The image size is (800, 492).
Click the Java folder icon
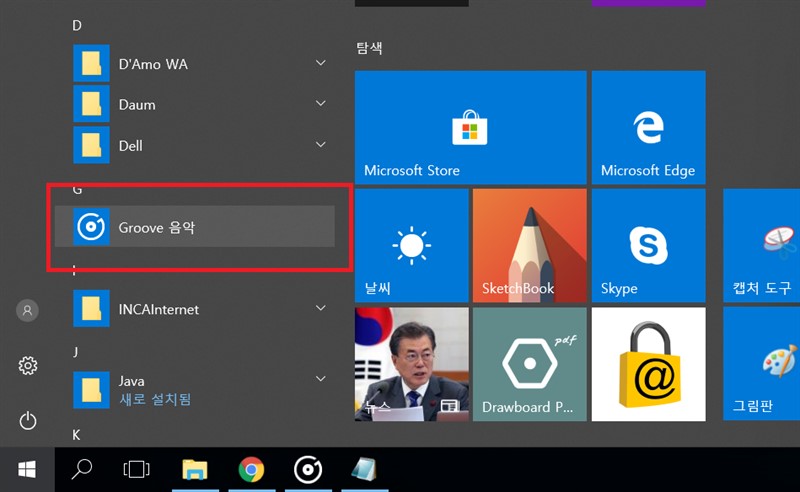(x=91, y=390)
